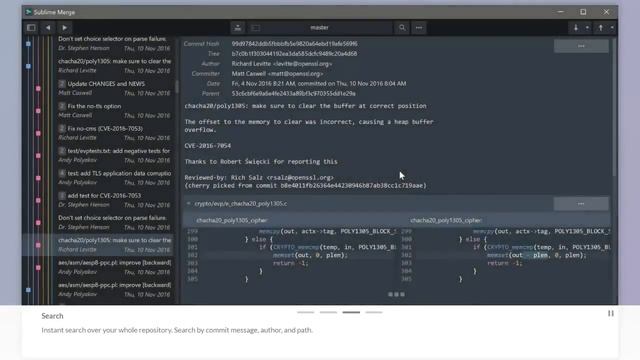Image resolution: width=640 pixels, height=360 pixels.
Task: Click file count badge on 'Fix the no-tls option'
Action: (x=62, y=106)
